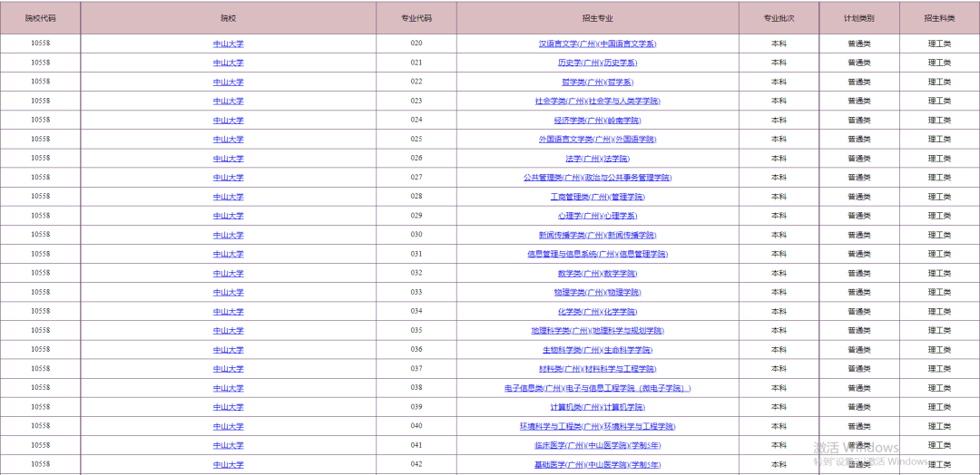Viewport: 980px width, 475px height.
Task: Open the 新闻传播学类(广州) link
Action: [597, 236]
